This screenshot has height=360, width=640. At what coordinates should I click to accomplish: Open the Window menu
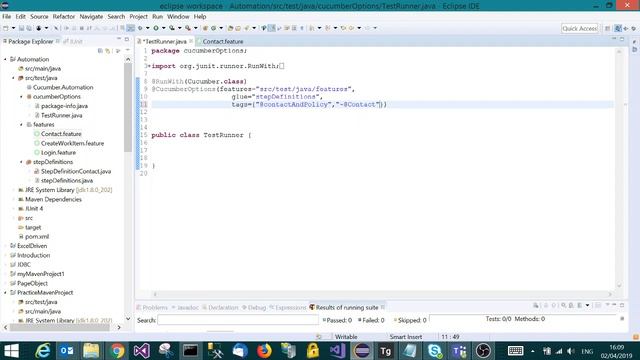click(x=178, y=17)
